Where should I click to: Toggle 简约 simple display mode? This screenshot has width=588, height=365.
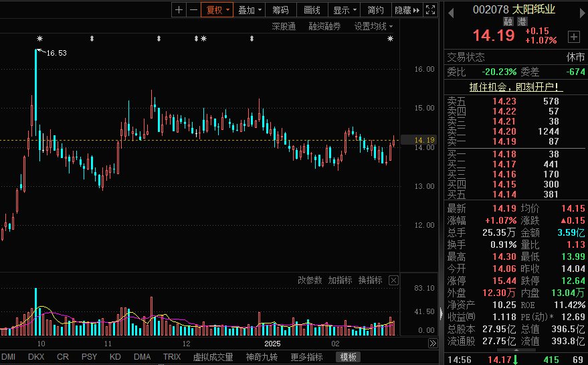[376, 10]
